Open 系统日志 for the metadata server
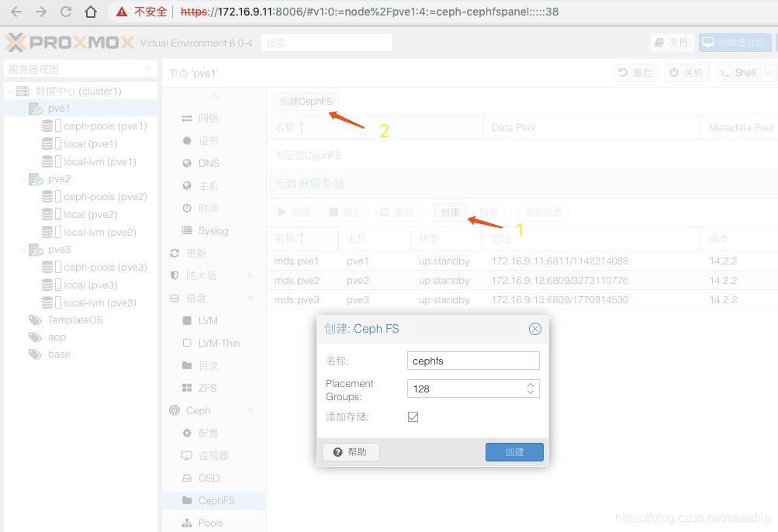 pyautogui.click(x=543, y=212)
